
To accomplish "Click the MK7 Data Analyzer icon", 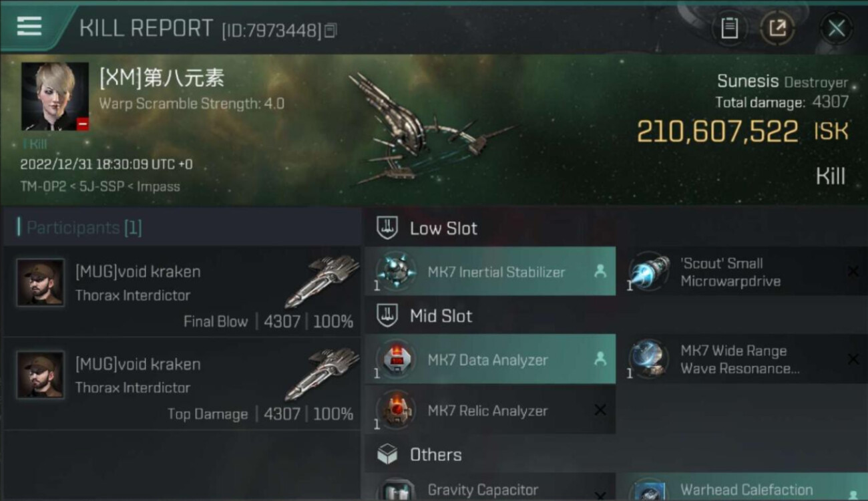I will [396, 359].
